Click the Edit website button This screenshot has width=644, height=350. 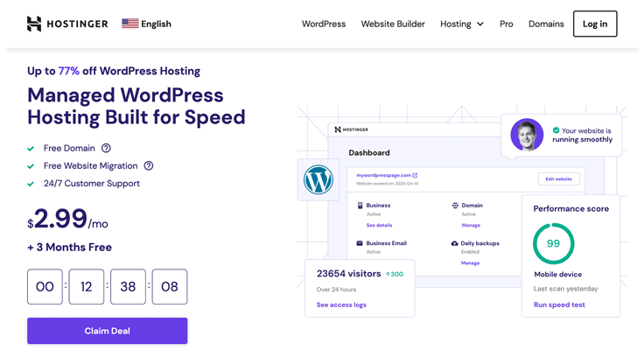coord(558,178)
